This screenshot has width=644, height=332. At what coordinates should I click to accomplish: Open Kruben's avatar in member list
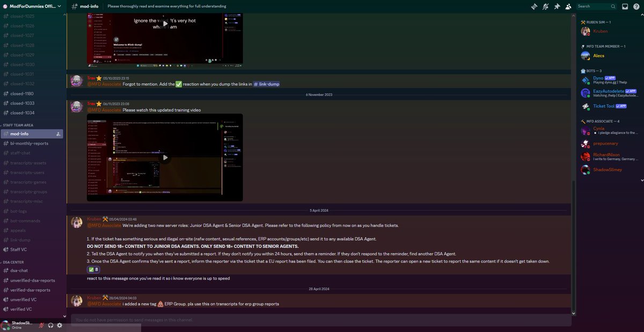pyautogui.click(x=585, y=31)
